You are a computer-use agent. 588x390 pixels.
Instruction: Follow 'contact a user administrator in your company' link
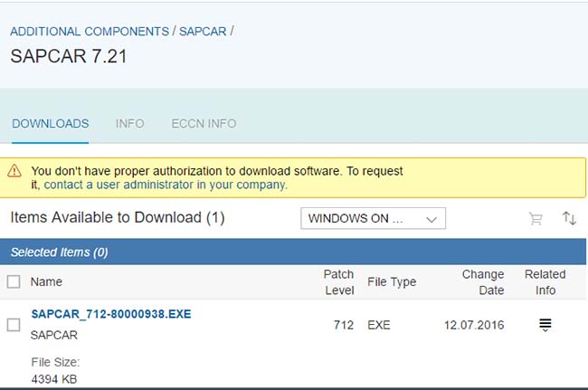click(166, 185)
